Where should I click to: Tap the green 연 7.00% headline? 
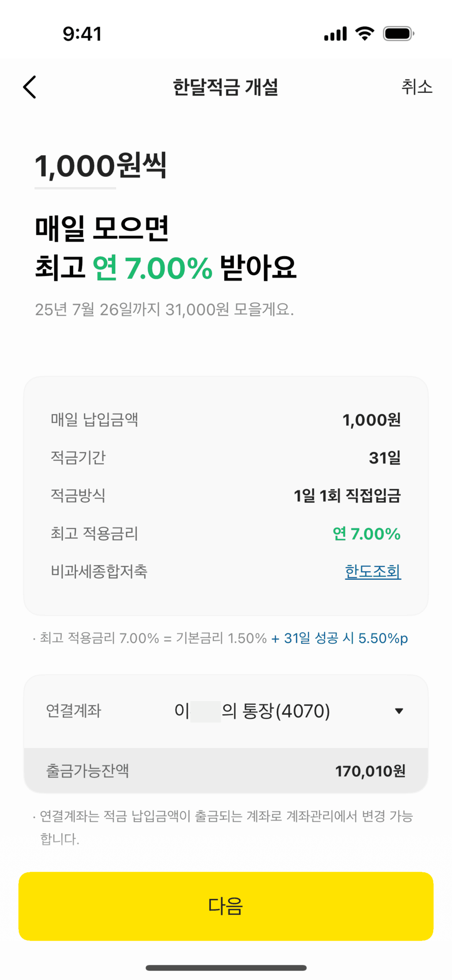tap(153, 268)
